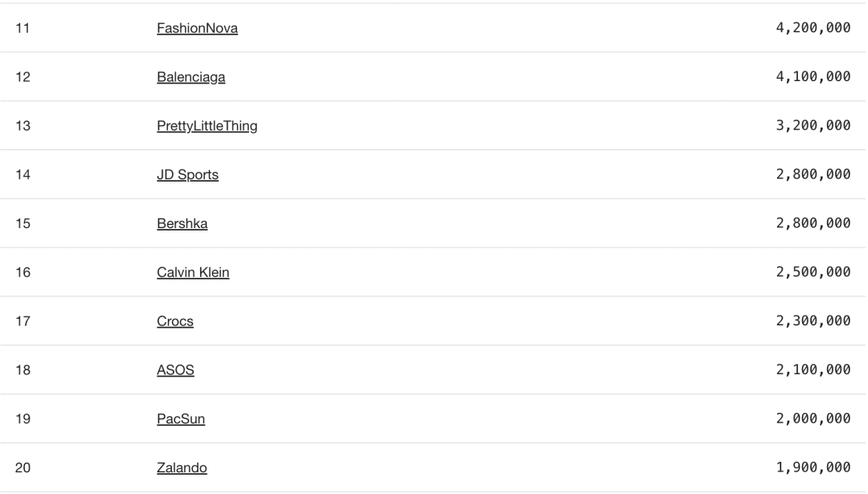
Task: Select the 4,100,000 value cell
Action: 813,76
